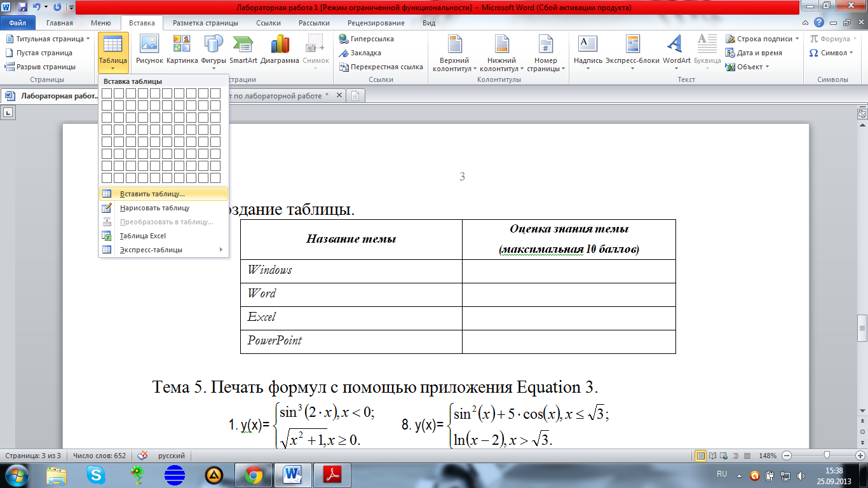This screenshot has height=488, width=868.
Task: Click the Число слов: 652 word count
Action: (99, 456)
